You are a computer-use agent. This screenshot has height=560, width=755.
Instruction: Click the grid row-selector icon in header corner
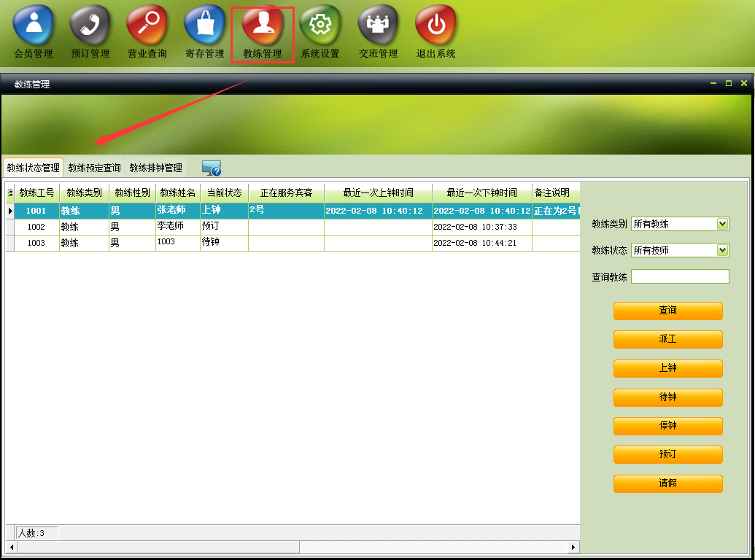click(x=9, y=193)
